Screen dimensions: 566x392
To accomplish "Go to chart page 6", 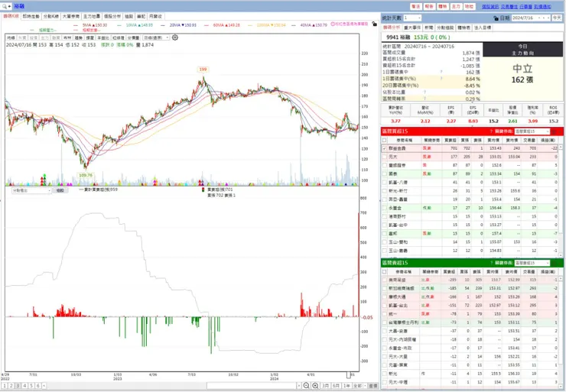I will coord(38,386).
